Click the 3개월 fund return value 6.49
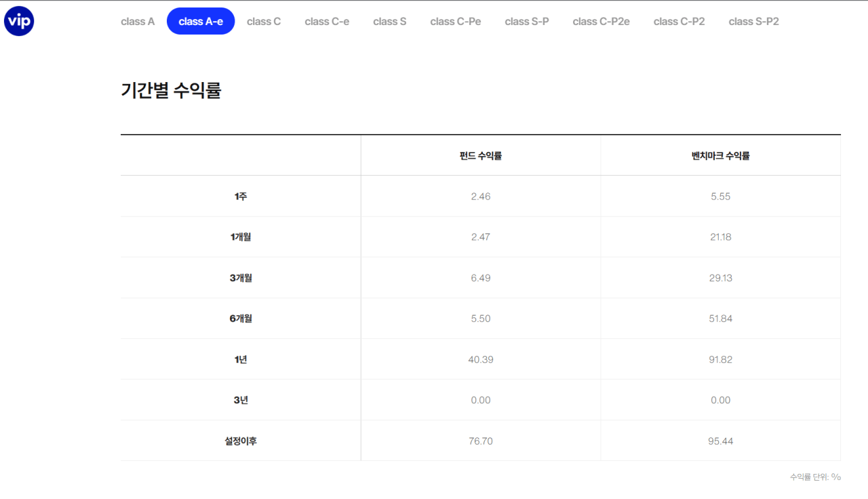 tap(481, 278)
